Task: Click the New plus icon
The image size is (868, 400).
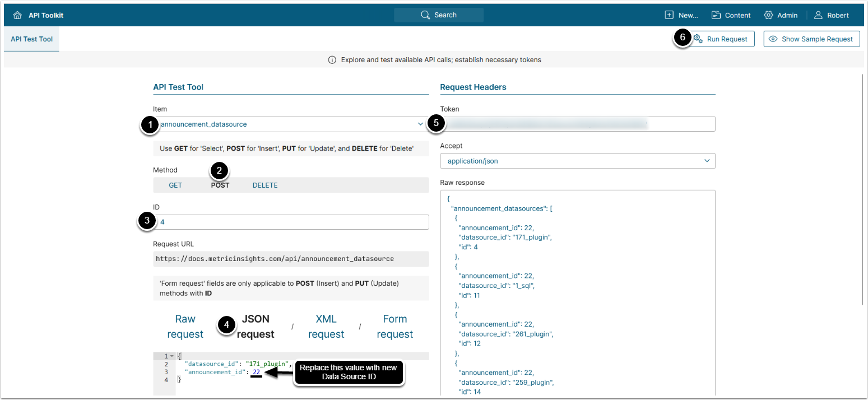Action: pyautogui.click(x=669, y=15)
